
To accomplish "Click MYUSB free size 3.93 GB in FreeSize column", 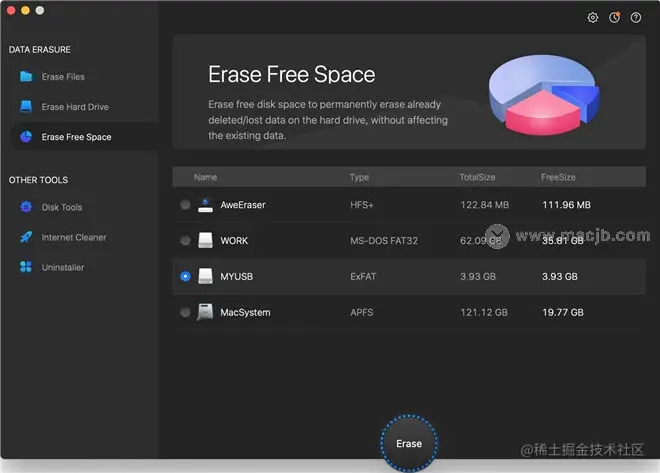I will click(560, 276).
